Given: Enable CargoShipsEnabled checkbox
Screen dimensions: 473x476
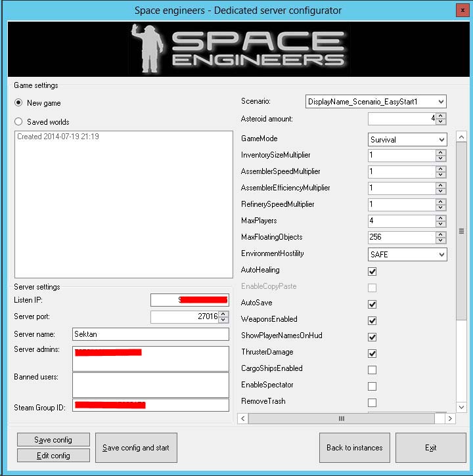Looking at the screenshot, I should pos(372,370).
